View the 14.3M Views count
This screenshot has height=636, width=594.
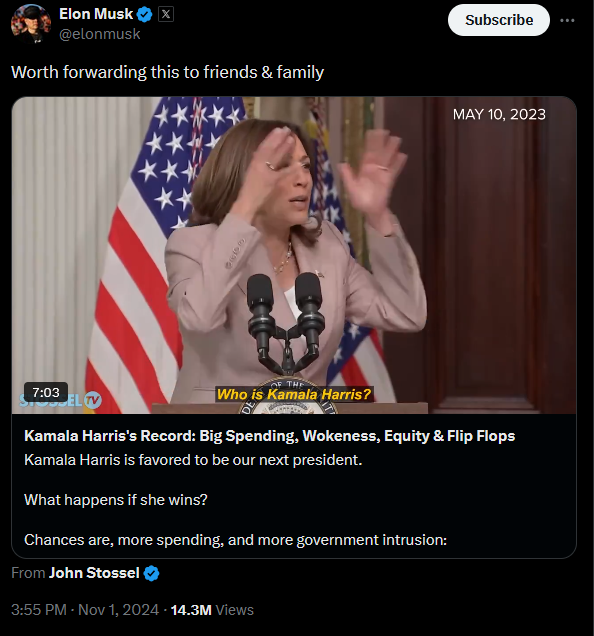[x=212, y=610]
